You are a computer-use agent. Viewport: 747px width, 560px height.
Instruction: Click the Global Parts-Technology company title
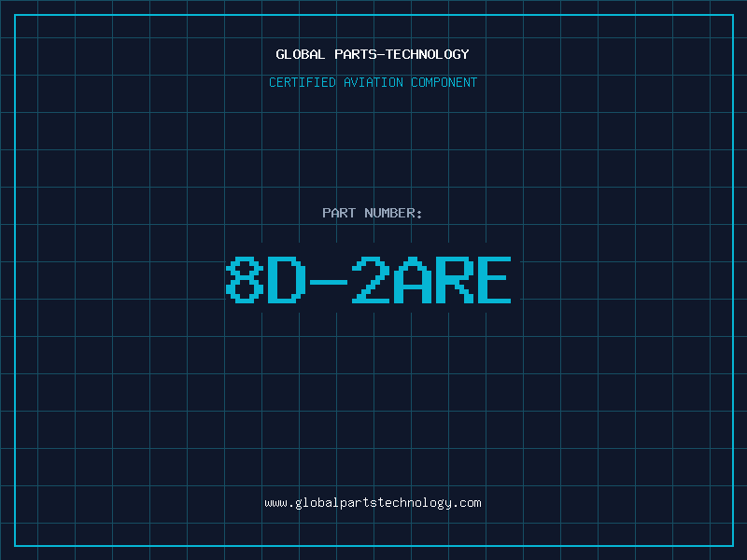(x=373, y=54)
